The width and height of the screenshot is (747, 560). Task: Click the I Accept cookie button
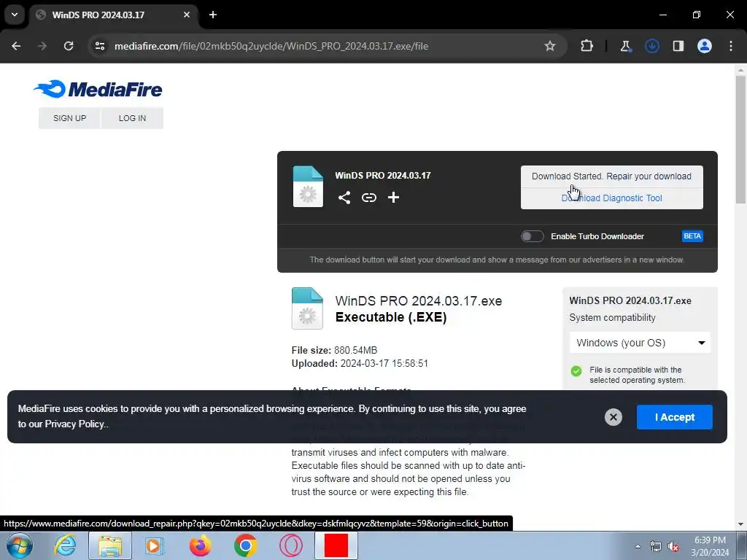[675, 417]
